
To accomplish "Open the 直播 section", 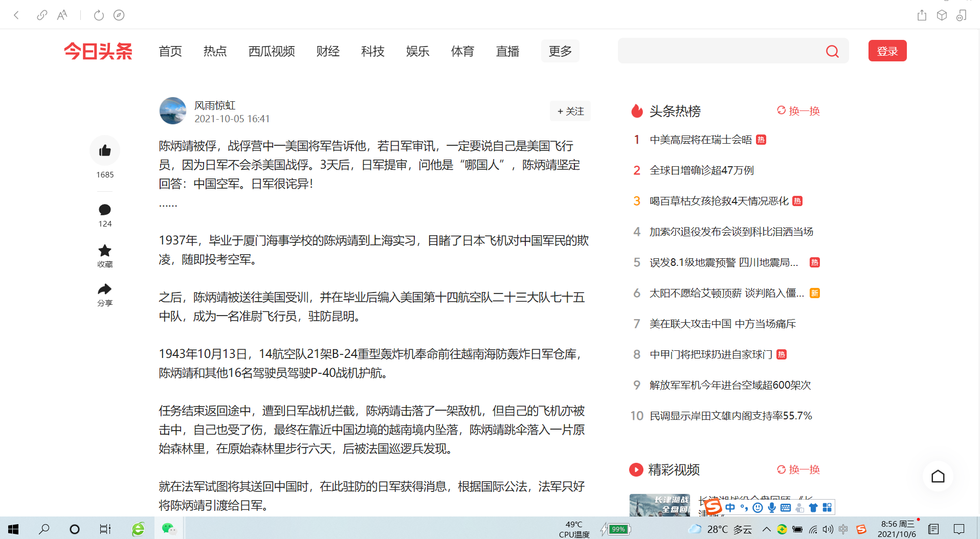I will tap(508, 51).
